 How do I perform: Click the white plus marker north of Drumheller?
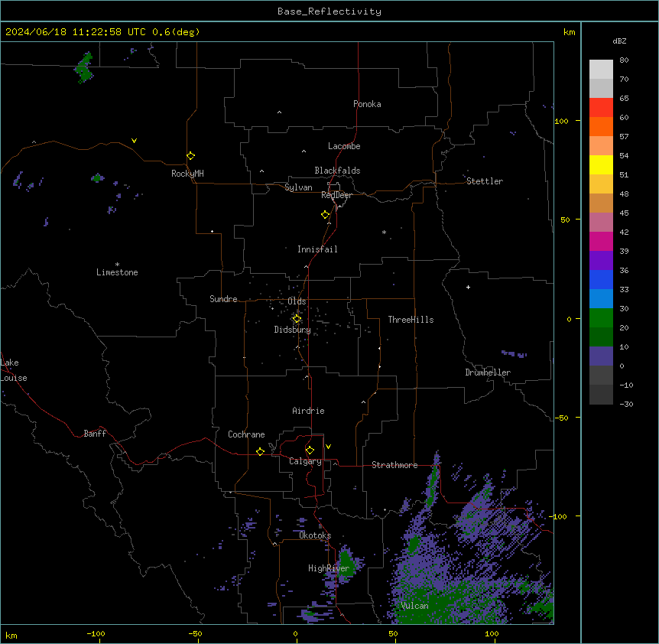tap(468, 287)
